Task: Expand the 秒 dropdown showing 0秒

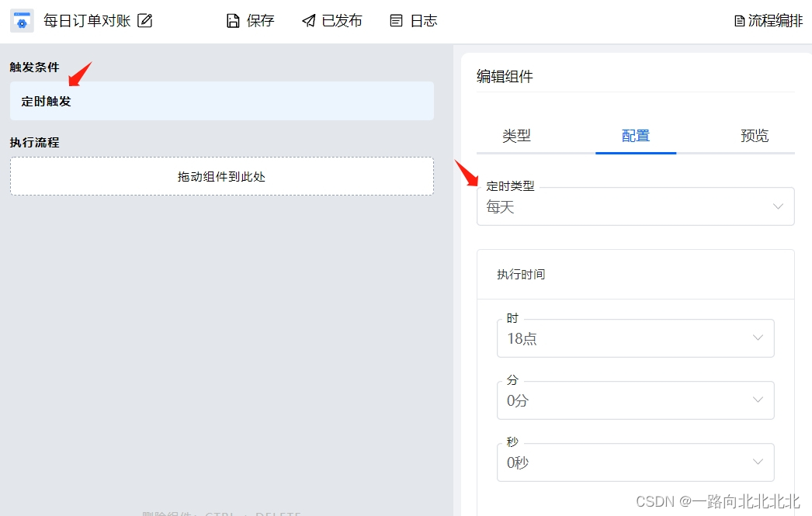Action: (x=635, y=462)
